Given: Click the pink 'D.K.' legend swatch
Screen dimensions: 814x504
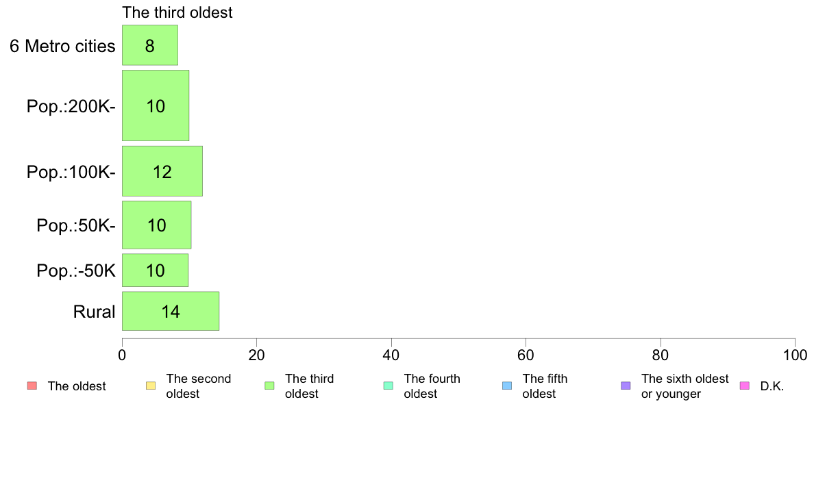Looking at the screenshot, I should coord(744,386).
